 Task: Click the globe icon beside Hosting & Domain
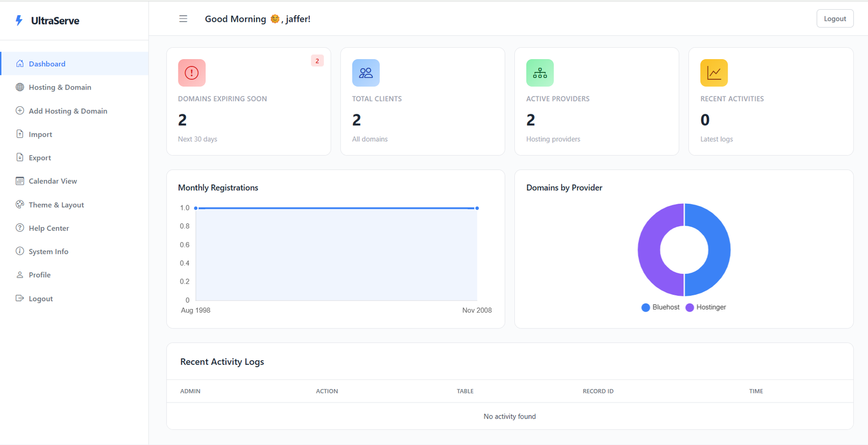[x=20, y=87]
